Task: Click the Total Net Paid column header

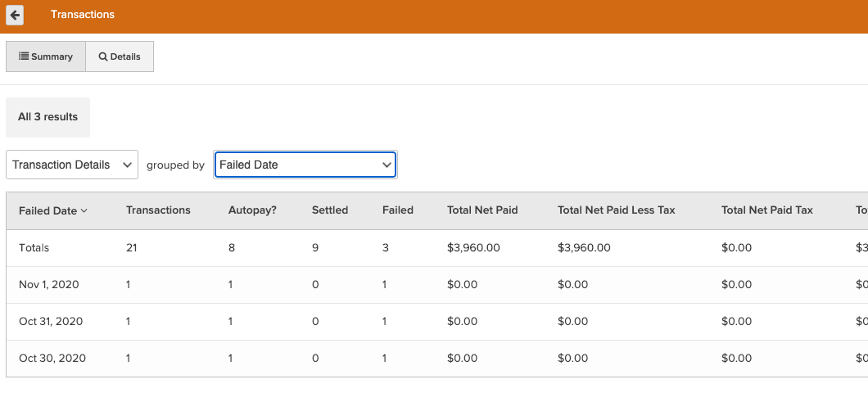Action: pyautogui.click(x=482, y=210)
